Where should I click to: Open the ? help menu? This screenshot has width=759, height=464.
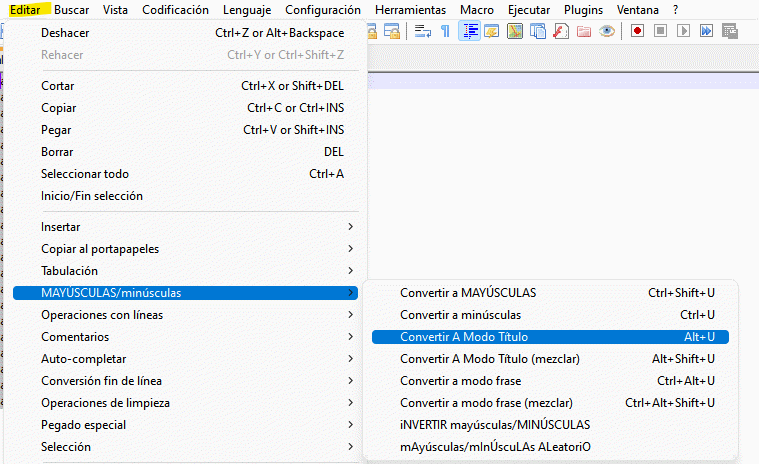[x=675, y=10]
